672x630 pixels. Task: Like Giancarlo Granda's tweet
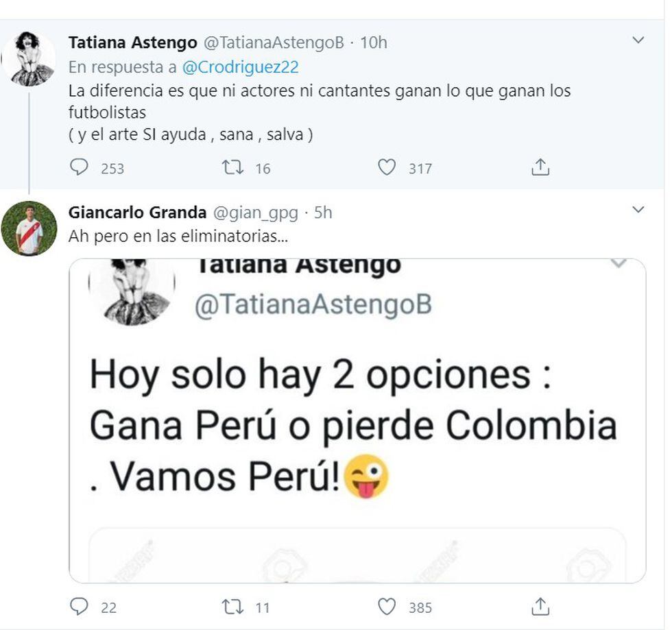pos(387,607)
